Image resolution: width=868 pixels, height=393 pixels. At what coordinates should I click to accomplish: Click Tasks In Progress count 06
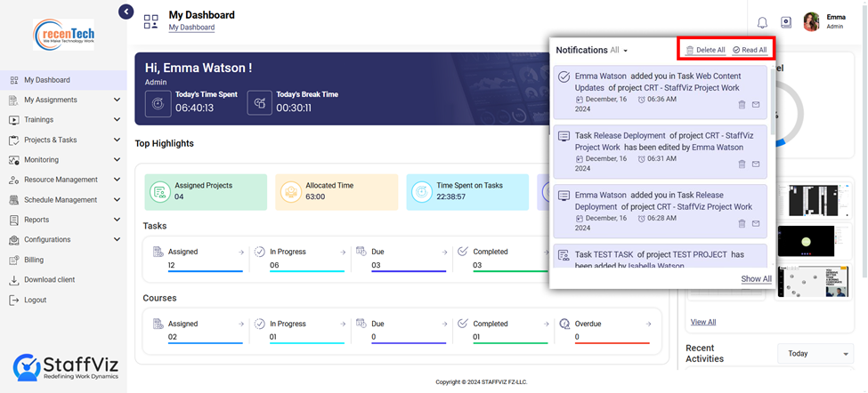pyautogui.click(x=274, y=265)
